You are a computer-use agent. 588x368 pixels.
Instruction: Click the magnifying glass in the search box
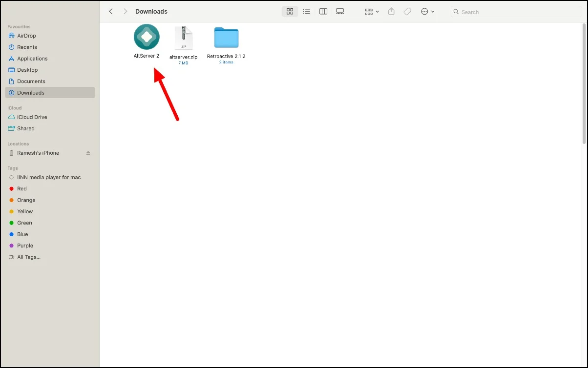coord(456,12)
